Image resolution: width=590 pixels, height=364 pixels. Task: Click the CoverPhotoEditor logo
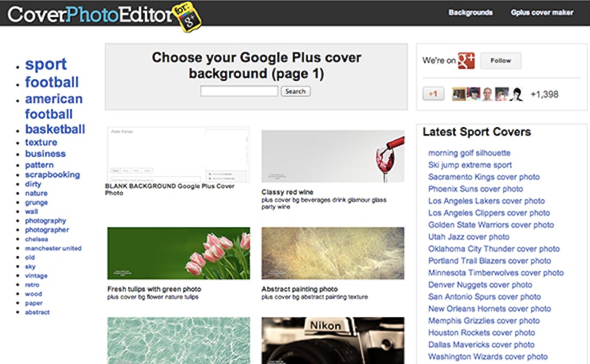(104, 14)
